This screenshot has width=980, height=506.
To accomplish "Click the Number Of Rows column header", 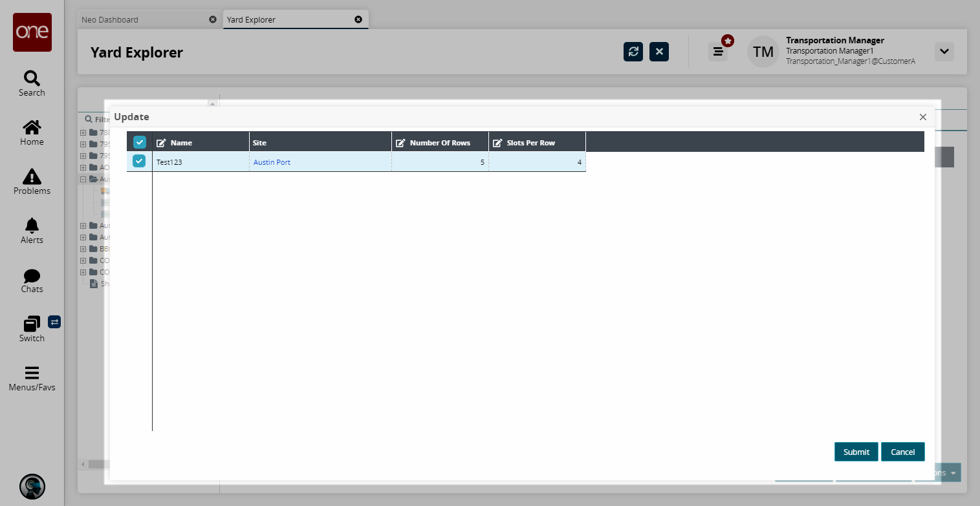I will (x=440, y=142).
